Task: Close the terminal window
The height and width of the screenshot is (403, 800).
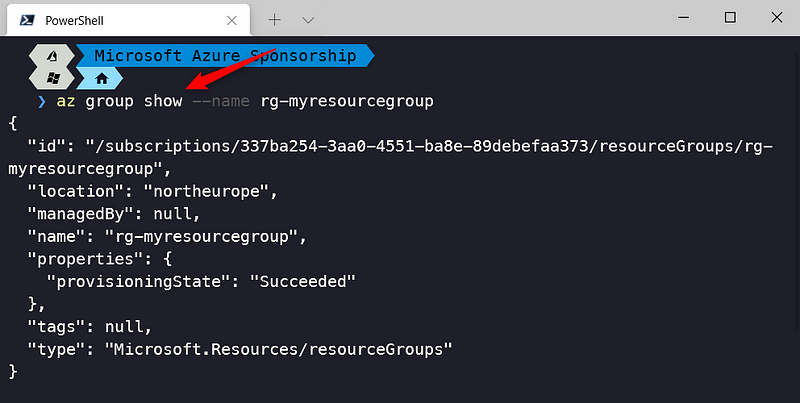Action: pyautogui.click(x=777, y=18)
